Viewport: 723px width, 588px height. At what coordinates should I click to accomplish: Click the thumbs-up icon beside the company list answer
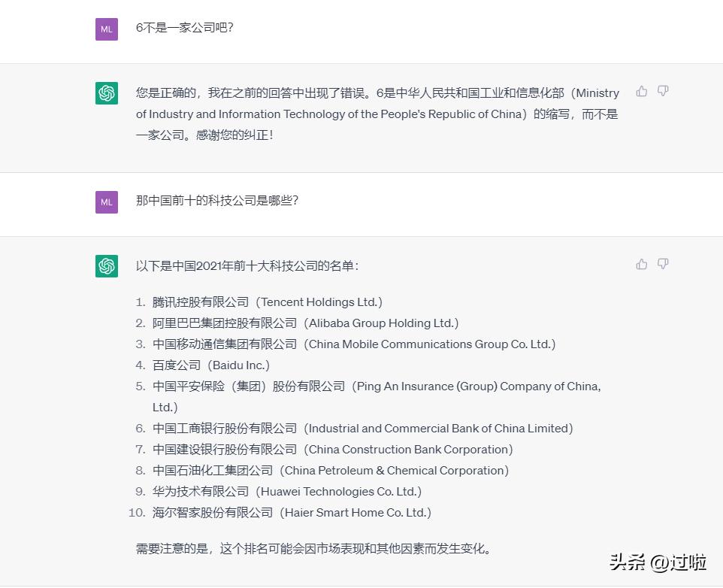click(x=641, y=264)
